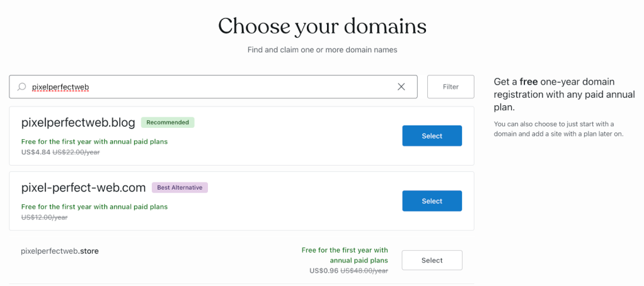The image size is (644, 286).
Task: Click the pixelperfectweb.store domain name
Action: coord(60,251)
